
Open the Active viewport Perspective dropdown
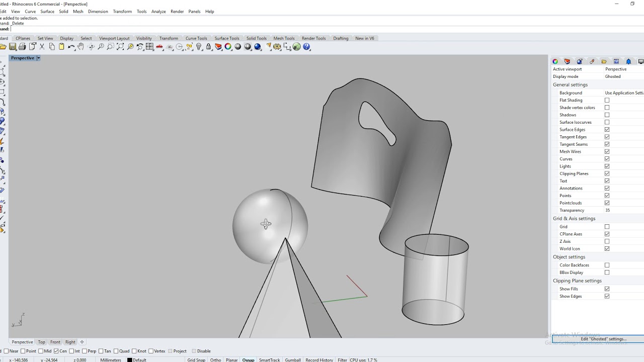coord(624,69)
